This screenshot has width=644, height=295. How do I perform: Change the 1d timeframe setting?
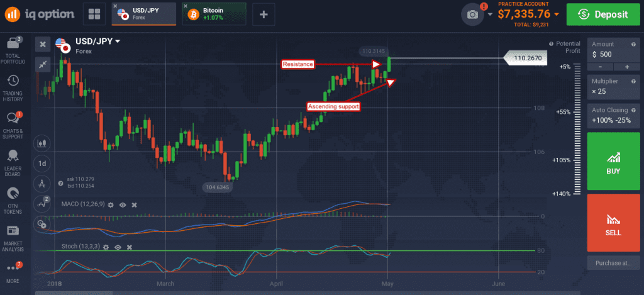42,164
